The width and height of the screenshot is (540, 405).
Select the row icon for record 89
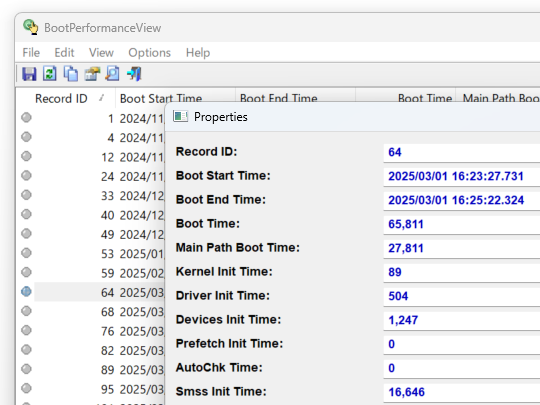[27, 369]
